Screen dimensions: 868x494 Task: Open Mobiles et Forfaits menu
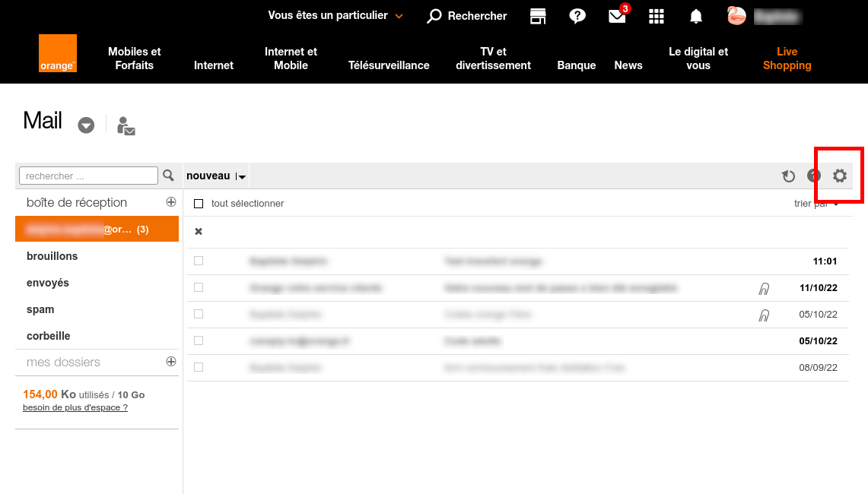coord(135,58)
